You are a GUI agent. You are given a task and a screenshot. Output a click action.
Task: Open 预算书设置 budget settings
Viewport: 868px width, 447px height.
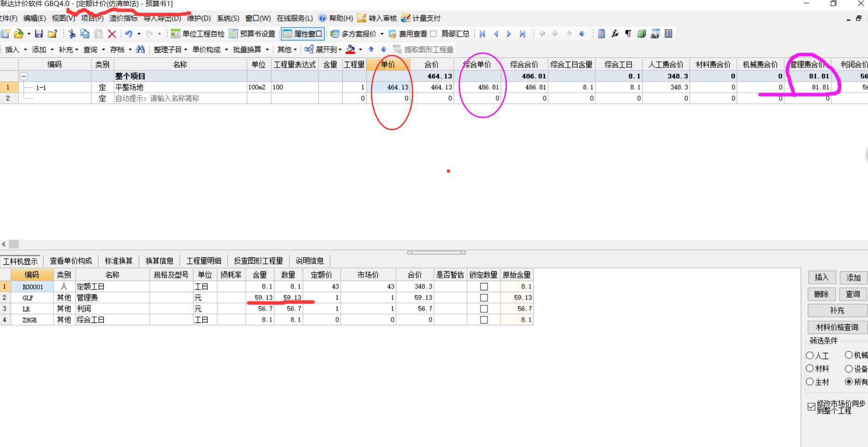coord(252,34)
